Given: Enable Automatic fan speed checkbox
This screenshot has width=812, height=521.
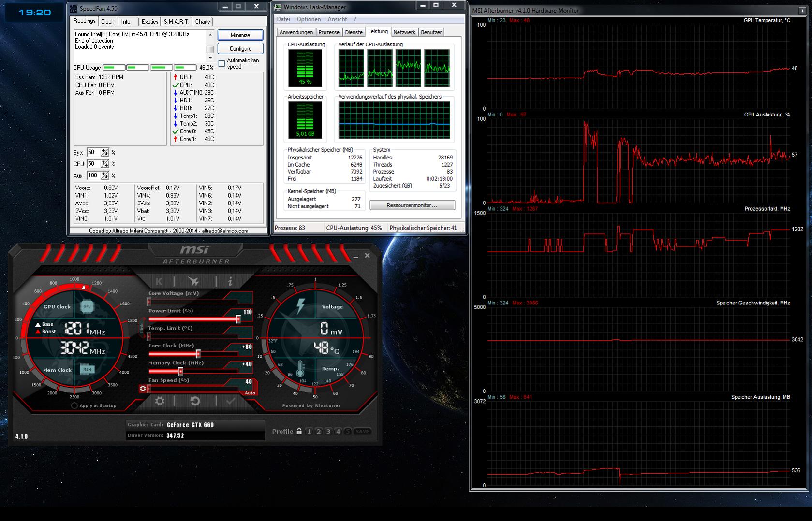Looking at the screenshot, I should 221,64.
